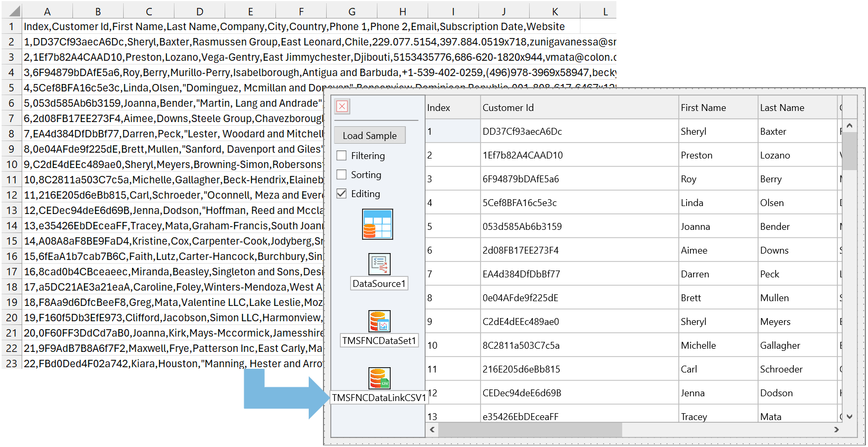
Task: Click last name Gallagher in grid
Action: tap(797, 345)
